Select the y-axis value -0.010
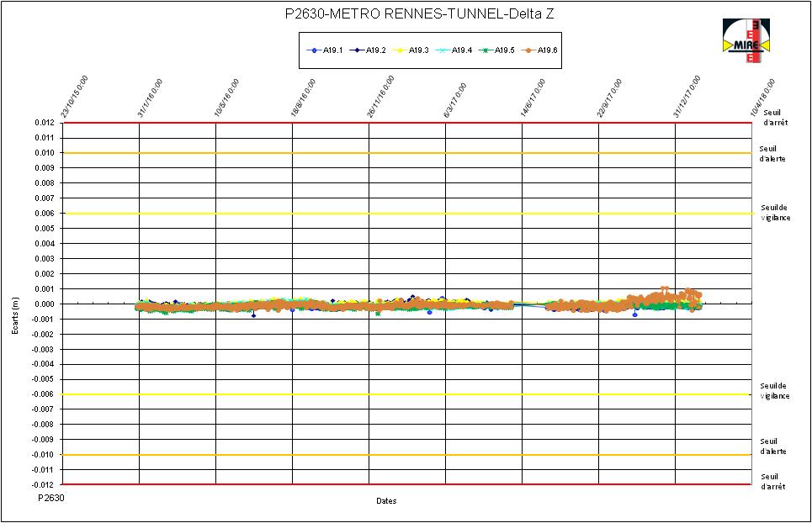The height and width of the screenshot is (523, 812). tap(43, 454)
